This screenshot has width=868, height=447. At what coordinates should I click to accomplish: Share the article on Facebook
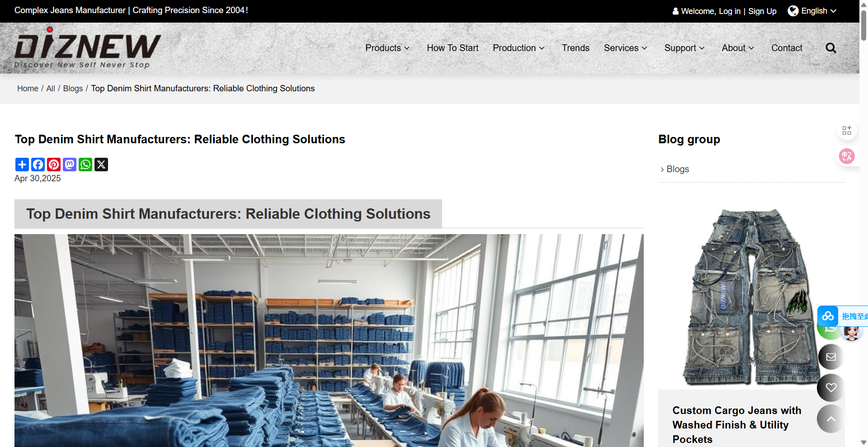[38, 165]
